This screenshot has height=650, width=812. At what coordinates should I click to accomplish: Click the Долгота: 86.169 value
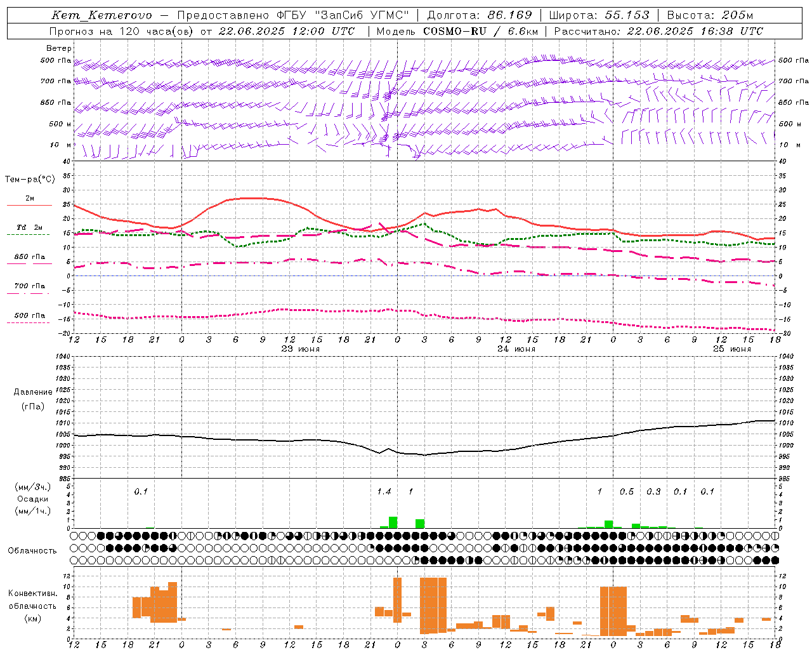pyautogui.click(x=480, y=15)
